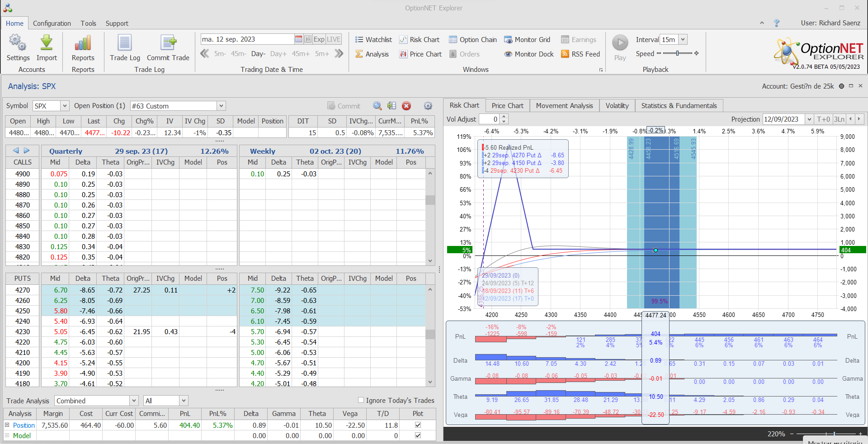Toggle the Model row Plot checkbox
The height and width of the screenshot is (444, 868).
(x=418, y=435)
